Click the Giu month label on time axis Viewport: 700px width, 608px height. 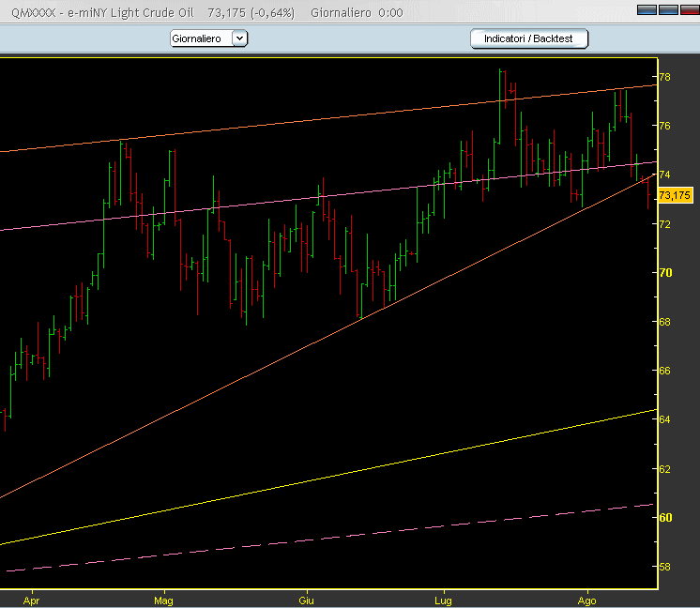(306, 600)
